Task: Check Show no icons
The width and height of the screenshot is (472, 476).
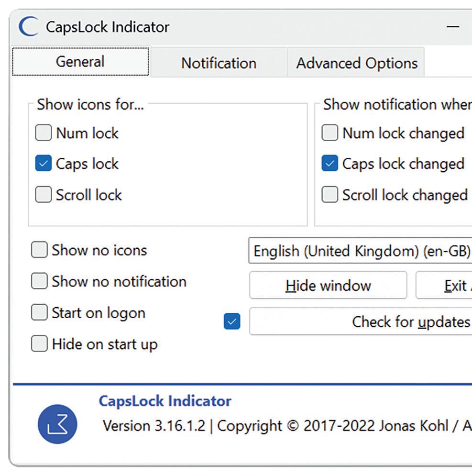Action: click(x=39, y=250)
